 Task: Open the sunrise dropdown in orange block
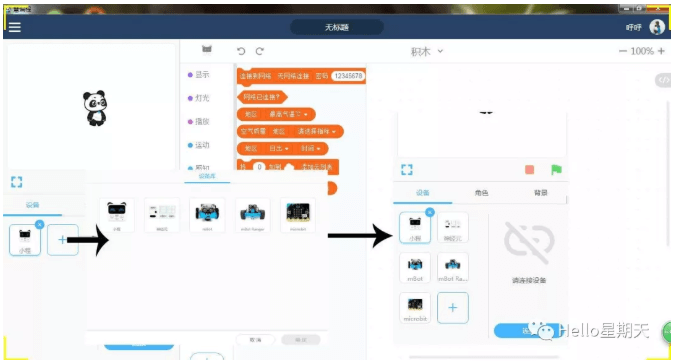coord(279,149)
